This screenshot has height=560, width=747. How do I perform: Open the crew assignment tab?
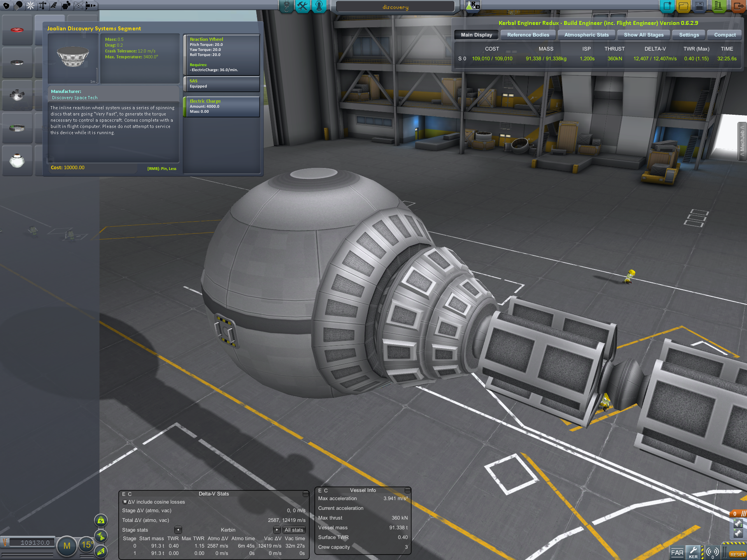pyautogui.click(x=319, y=6)
